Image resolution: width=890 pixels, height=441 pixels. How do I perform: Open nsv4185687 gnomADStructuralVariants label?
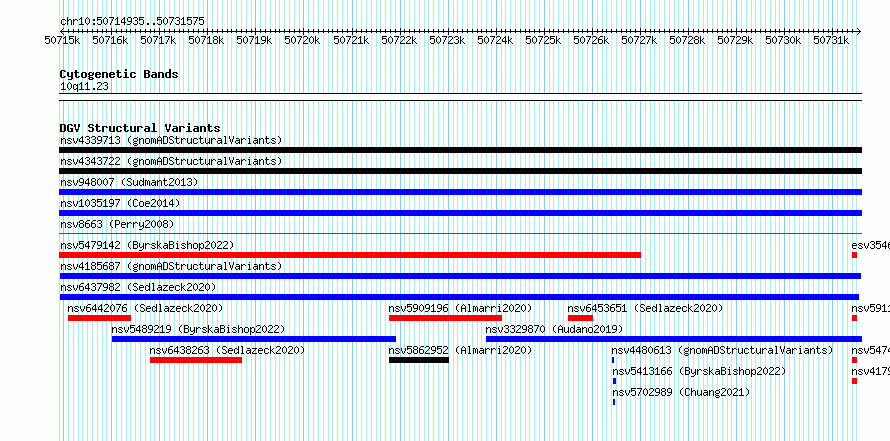[x=171, y=266]
